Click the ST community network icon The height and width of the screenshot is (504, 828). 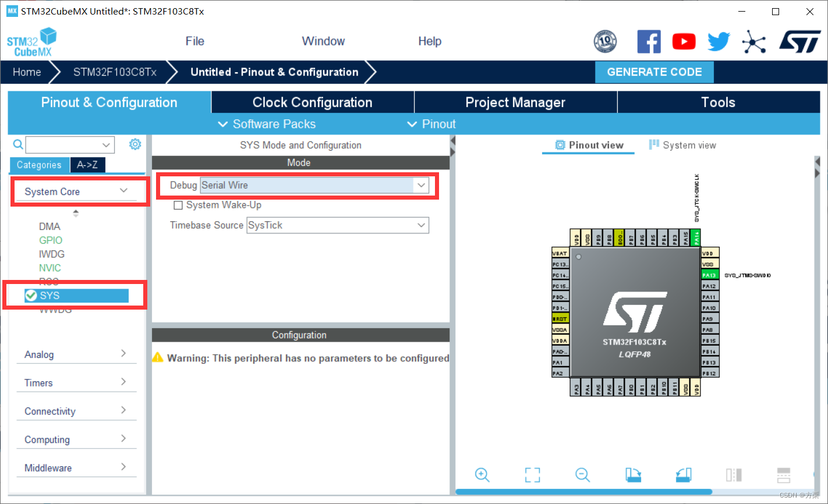[754, 41]
